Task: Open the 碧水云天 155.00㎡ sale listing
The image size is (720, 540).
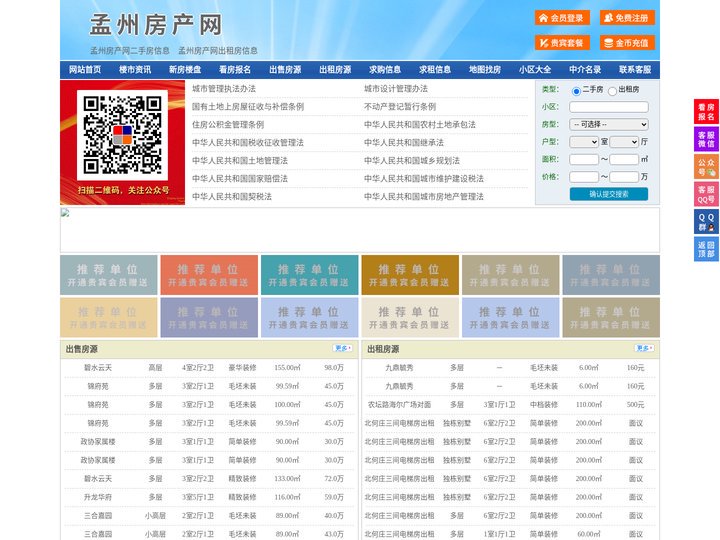Action: coord(209,368)
